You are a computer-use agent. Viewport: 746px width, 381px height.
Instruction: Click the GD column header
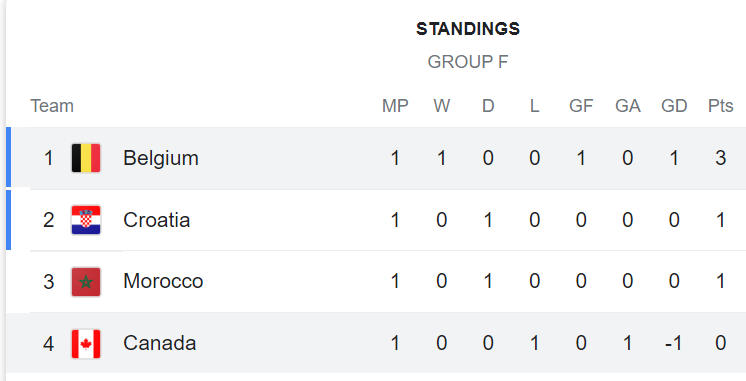point(674,106)
